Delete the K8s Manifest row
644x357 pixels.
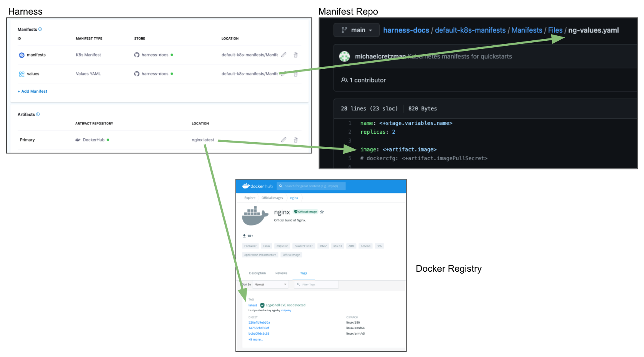(x=295, y=55)
